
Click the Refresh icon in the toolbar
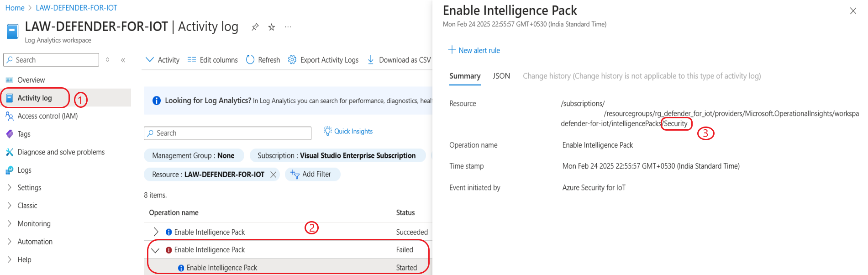[250, 60]
